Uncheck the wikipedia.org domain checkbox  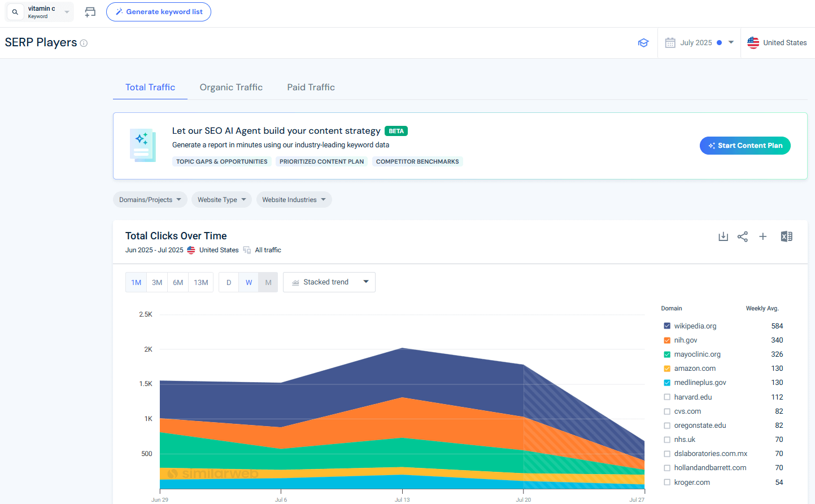pyautogui.click(x=667, y=326)
